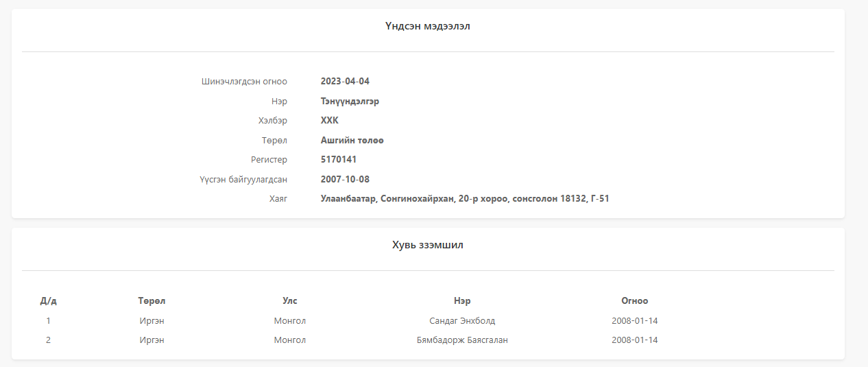The image size is (868, 367).
Task: Click the ХХК form value
Action: pyautogui.click(x=330, y=121)
